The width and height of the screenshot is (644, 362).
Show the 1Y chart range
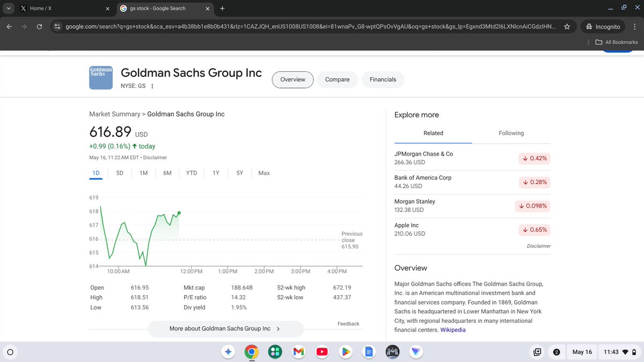(216, 173)
